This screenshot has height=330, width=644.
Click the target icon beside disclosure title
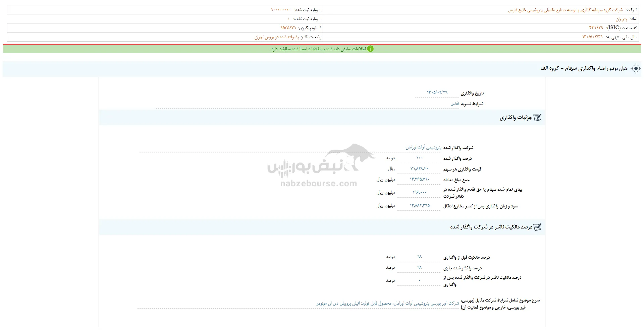636,68
